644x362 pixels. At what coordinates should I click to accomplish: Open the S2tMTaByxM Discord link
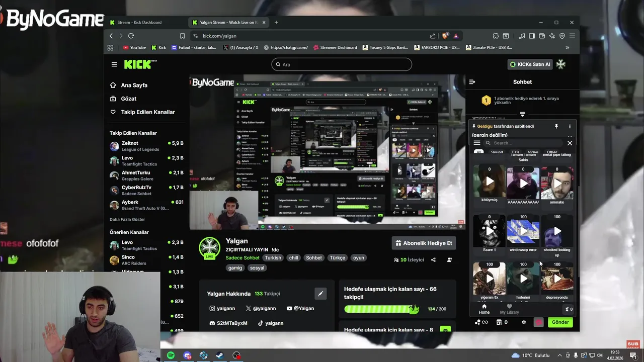tap(228, 323)
